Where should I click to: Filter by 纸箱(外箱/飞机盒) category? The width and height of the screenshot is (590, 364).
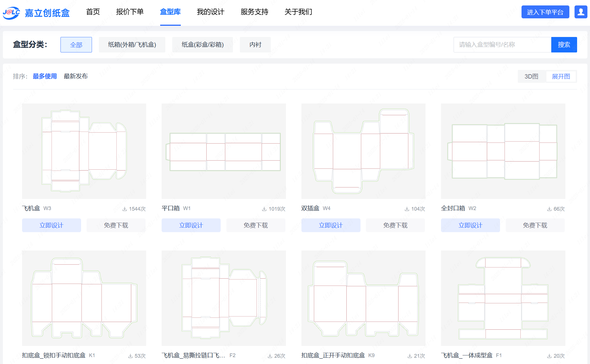132,45
